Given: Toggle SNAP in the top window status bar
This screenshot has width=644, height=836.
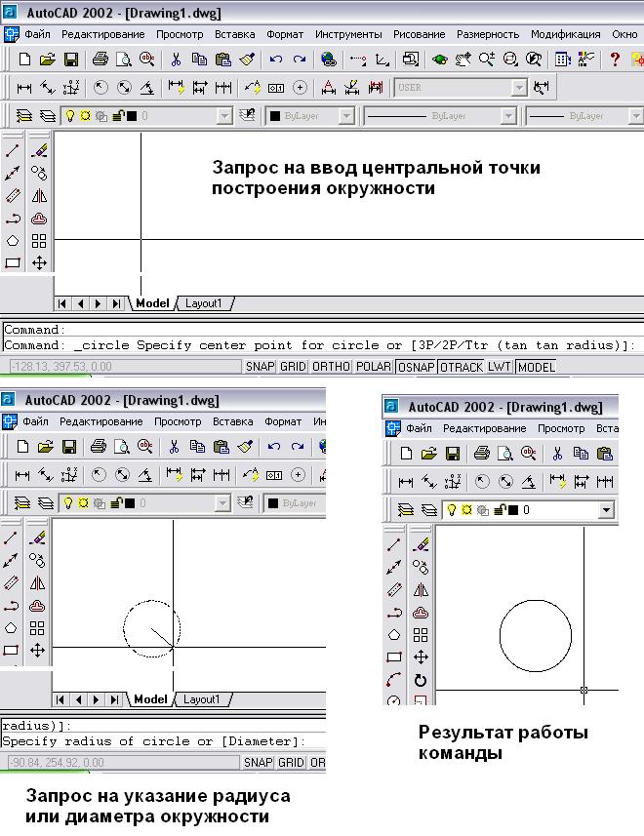Looking at the screenshot, I should pos(260,367).
